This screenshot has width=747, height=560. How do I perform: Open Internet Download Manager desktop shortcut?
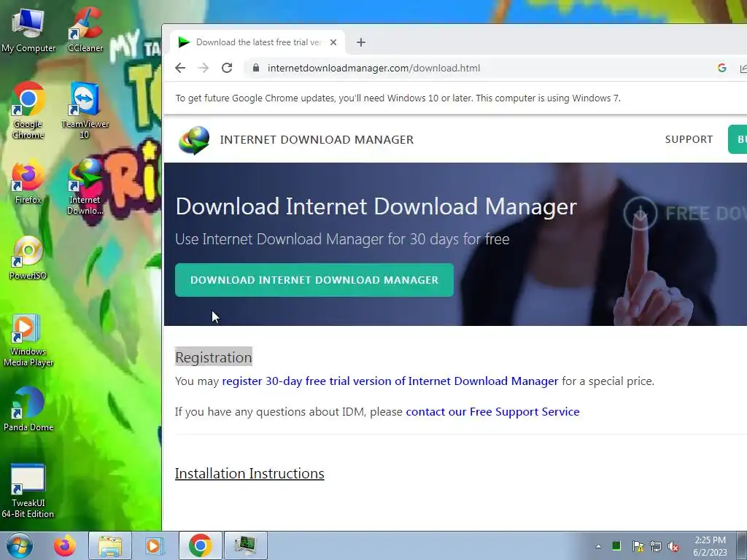tap(85, 187)
